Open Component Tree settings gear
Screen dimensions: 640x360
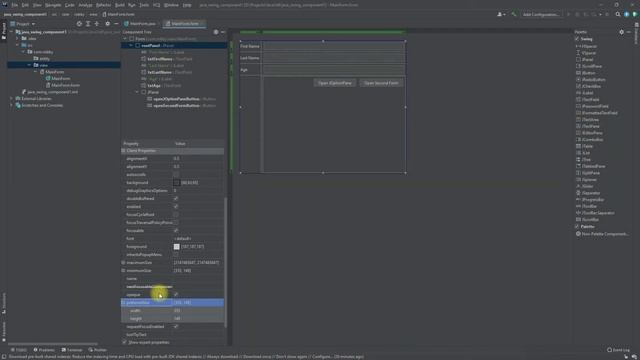216,32
